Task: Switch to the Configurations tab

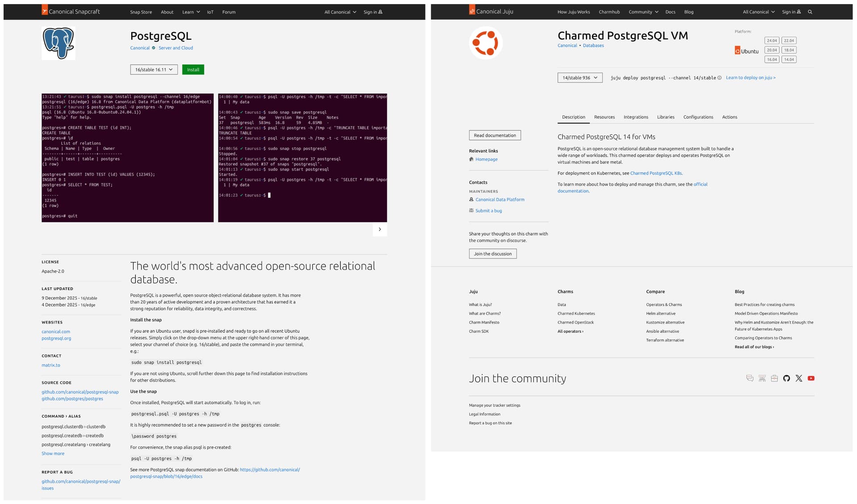Action: click(x=698, y=117)
